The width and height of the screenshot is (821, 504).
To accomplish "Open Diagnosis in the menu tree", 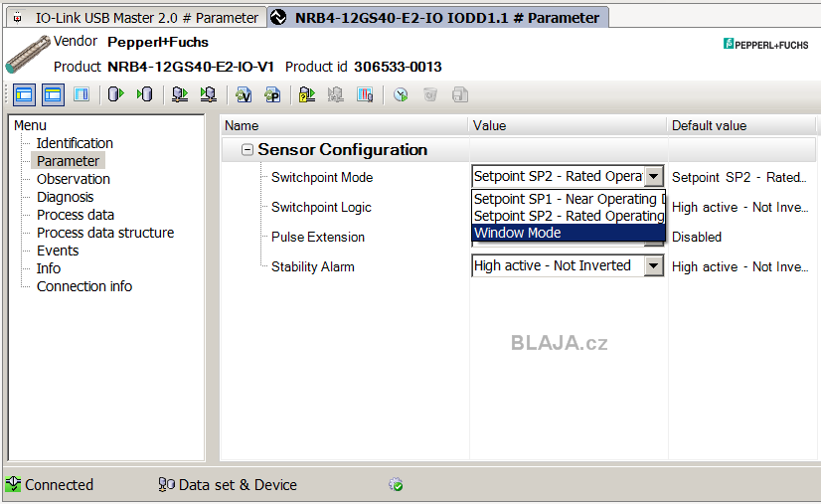I will (65, 197).
